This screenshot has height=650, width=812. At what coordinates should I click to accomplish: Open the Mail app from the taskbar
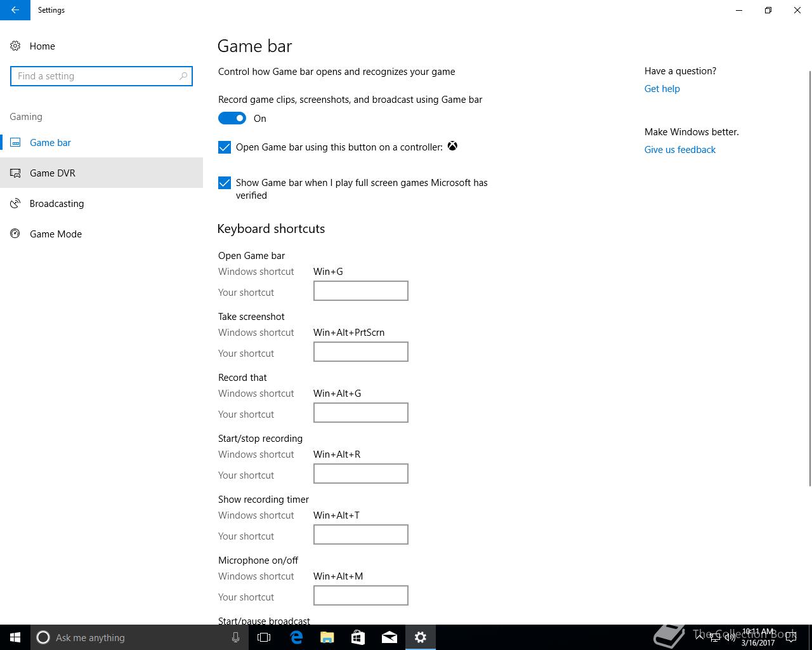[389, 637]
